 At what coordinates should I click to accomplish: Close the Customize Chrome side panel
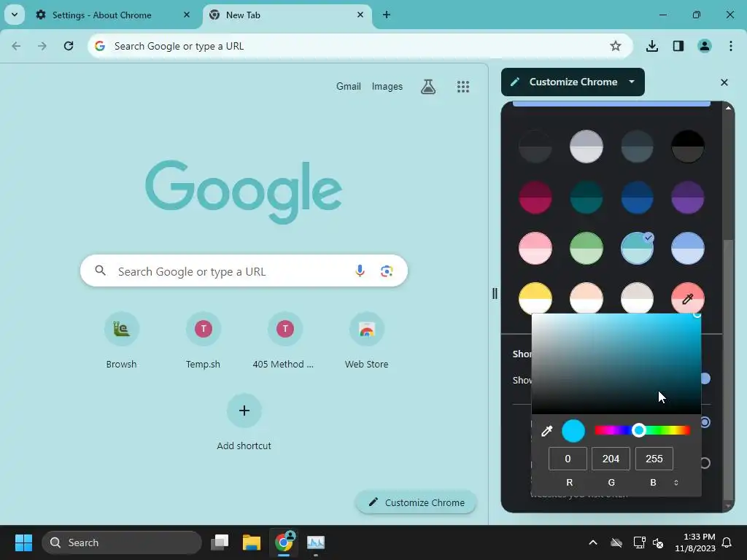coord(724,82)
